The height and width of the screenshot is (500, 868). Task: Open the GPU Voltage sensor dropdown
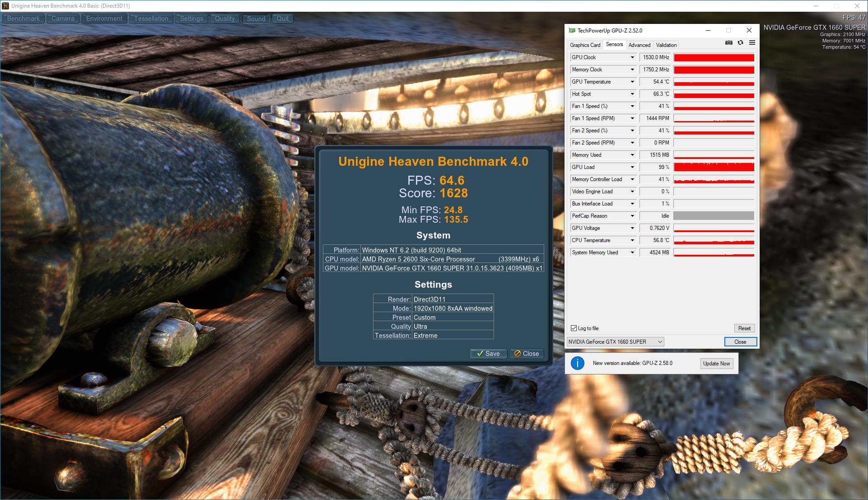click(x=632, y=228)
